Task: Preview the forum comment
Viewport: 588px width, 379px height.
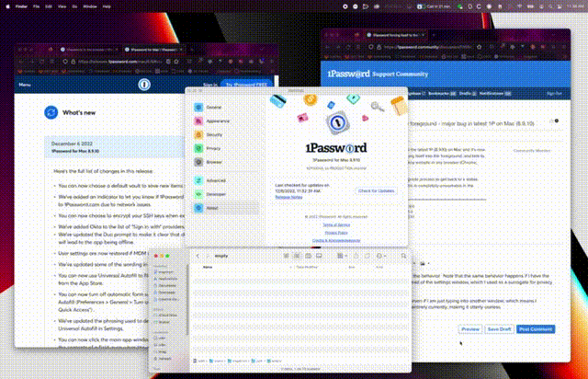Action: pos(469,328)
